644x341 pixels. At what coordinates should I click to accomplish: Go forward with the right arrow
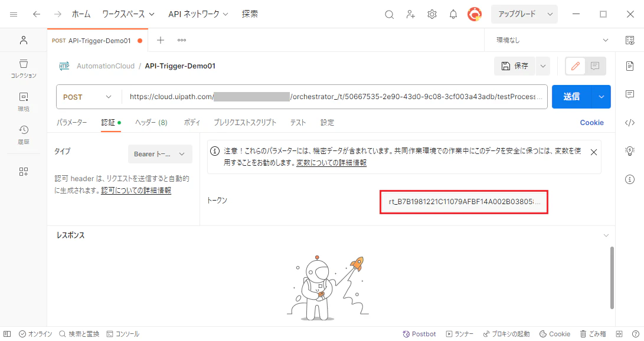tap(58, 14)
